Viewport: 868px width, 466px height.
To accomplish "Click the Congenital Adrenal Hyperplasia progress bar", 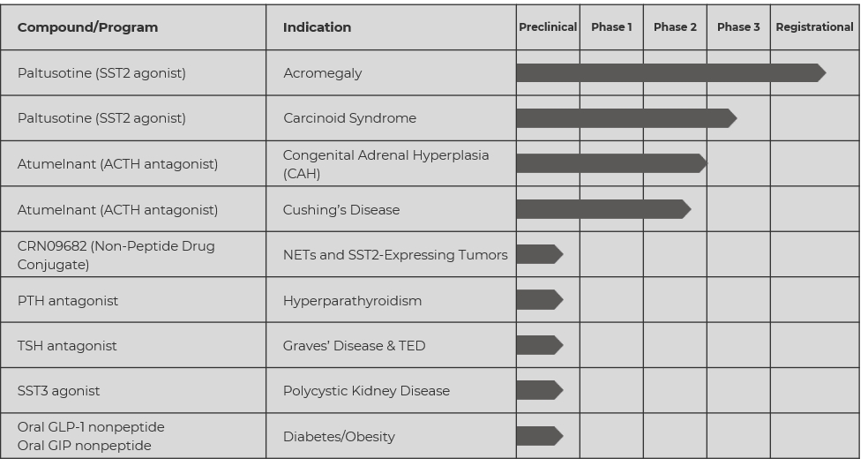I will 610,163.
